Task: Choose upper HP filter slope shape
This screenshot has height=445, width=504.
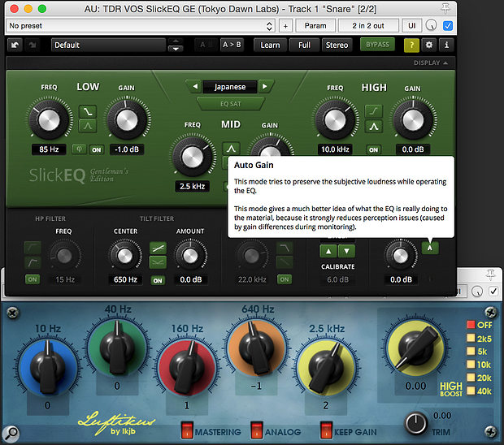Action: click(33, 248)
